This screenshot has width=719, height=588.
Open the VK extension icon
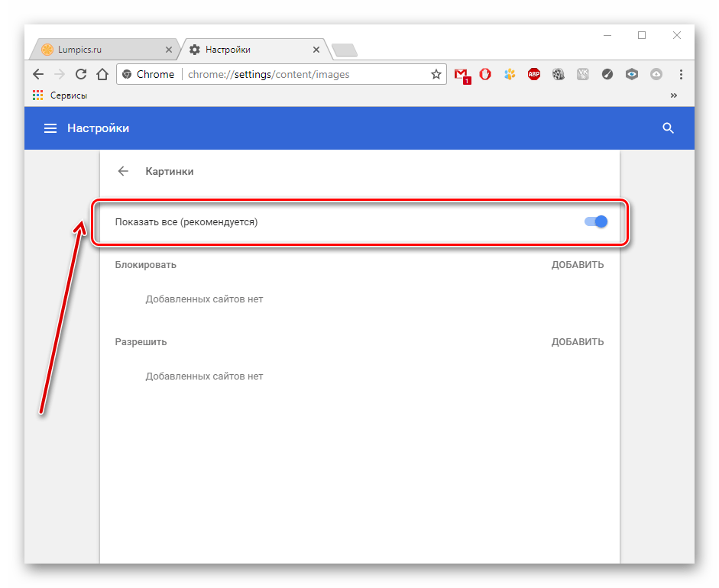(583, 75)
